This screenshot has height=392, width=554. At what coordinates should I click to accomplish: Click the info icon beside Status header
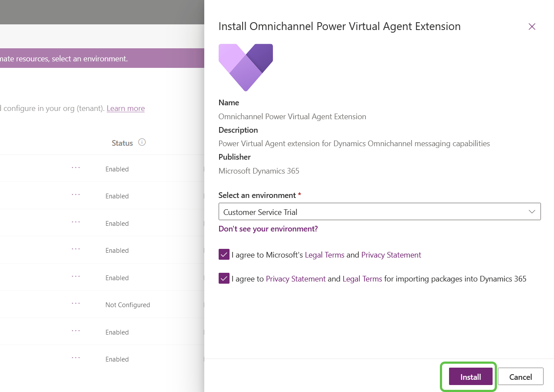pos(142,142)
